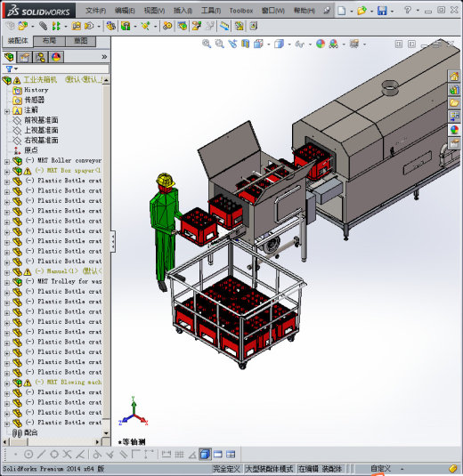Image resolution: width=463 pixels, height=476 pixels.
Task: Click the Appearances color ball in task pane
Action: tap(454, 130)
